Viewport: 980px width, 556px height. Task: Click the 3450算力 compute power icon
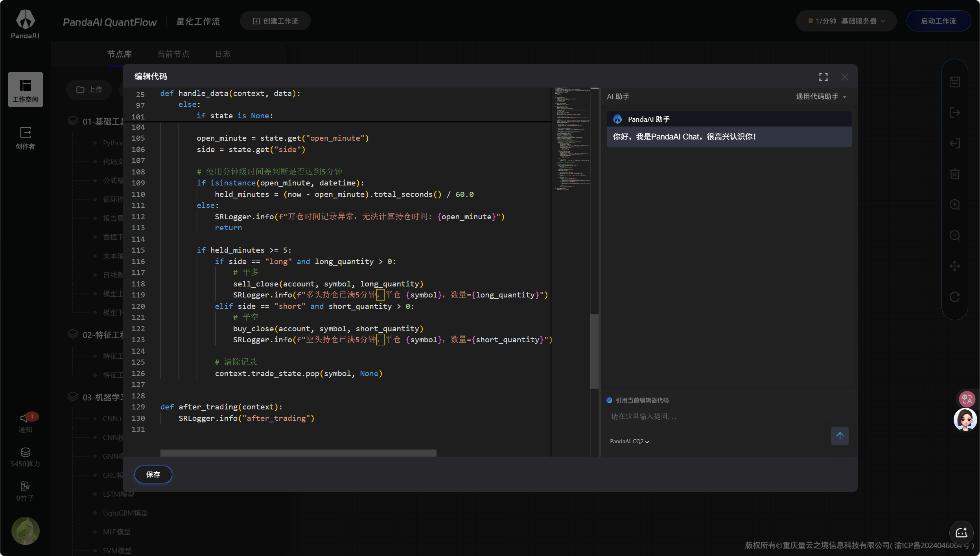coord(26,457)
